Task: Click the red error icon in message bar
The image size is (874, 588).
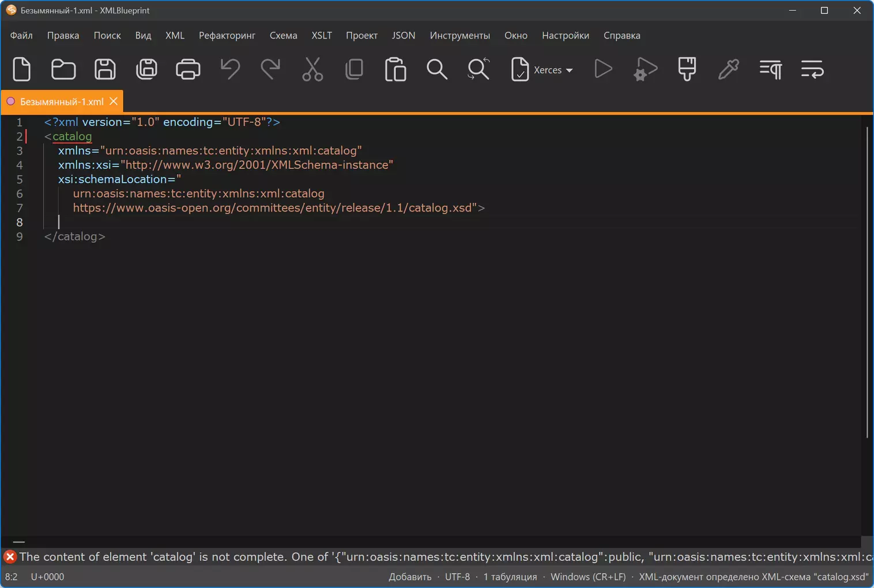Action: pyautogui.click(x=10, y=557)
